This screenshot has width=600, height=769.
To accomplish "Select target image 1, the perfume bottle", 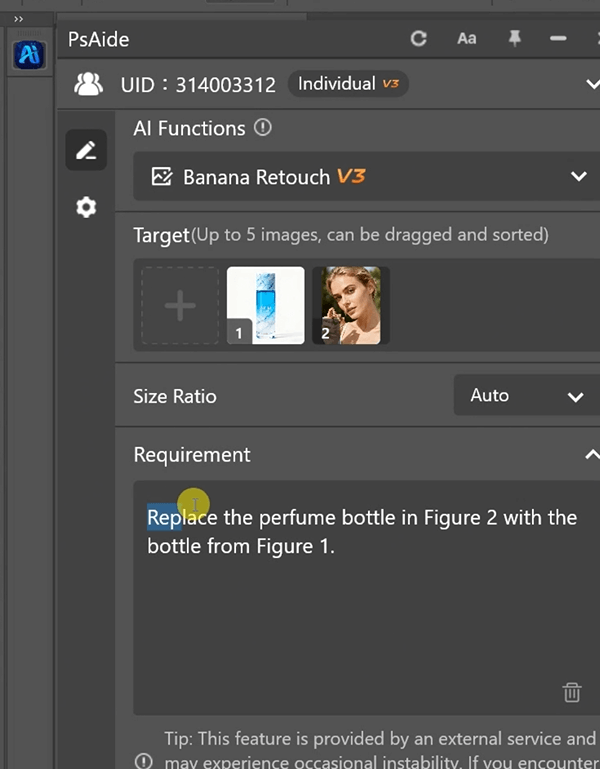I will [x=266, y=306].
